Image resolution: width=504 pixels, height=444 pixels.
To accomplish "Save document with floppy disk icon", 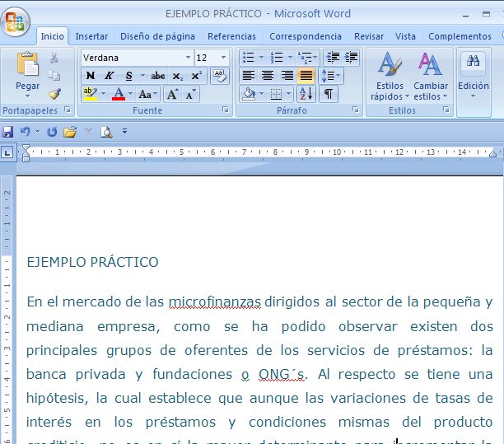I will click(x=7, y=132).
